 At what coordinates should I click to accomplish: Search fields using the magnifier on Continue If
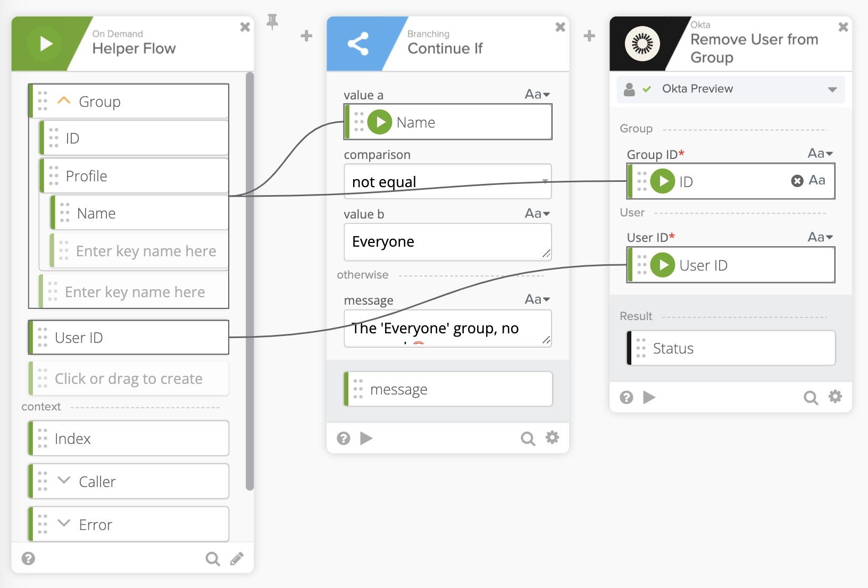tap(528, 438)
